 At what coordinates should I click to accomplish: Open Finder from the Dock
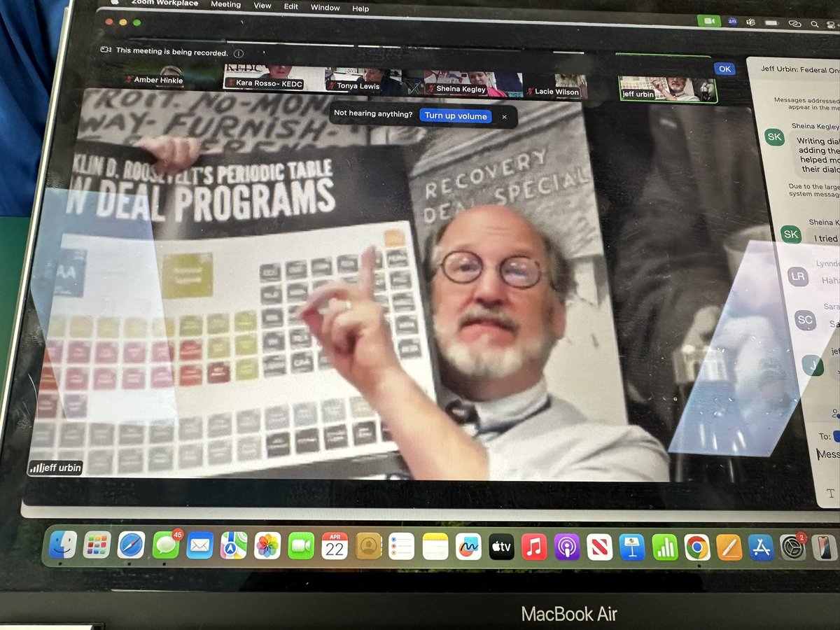[x=64, y=545]
